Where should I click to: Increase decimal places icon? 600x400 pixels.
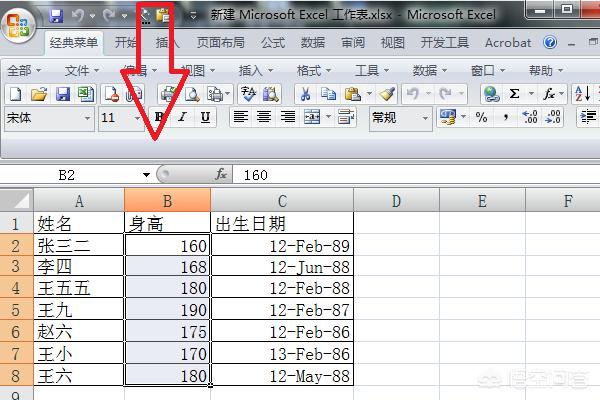530,117
